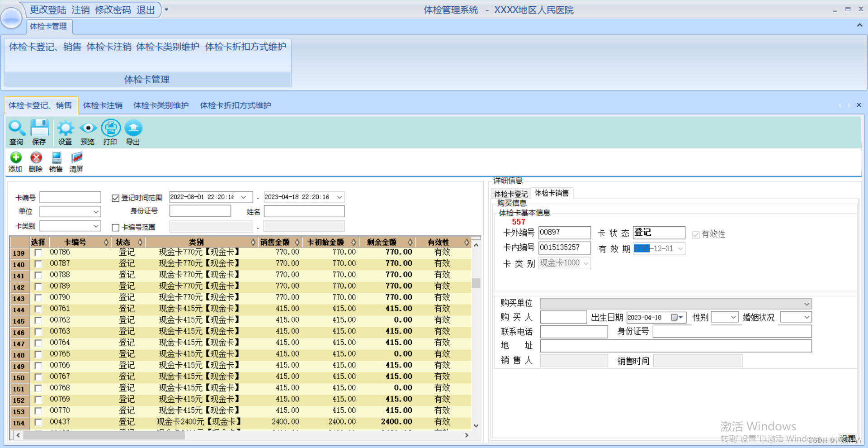Image resolution: width=868 pixels, height=448 pixels.
Task: Sort by 剩余金额 column sort arrows
Action: pyautogui.click(x=410, y=242)
